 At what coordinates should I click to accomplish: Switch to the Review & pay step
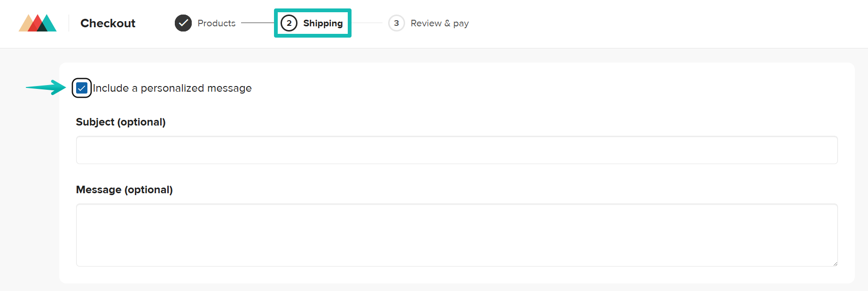[x=439, y=23]
